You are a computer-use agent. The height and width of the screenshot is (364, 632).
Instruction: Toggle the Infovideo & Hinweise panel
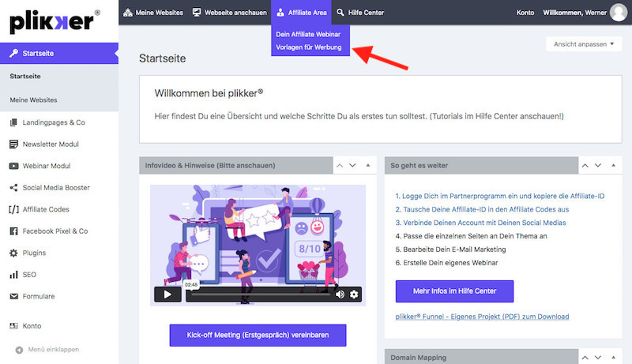pos(368,166)
